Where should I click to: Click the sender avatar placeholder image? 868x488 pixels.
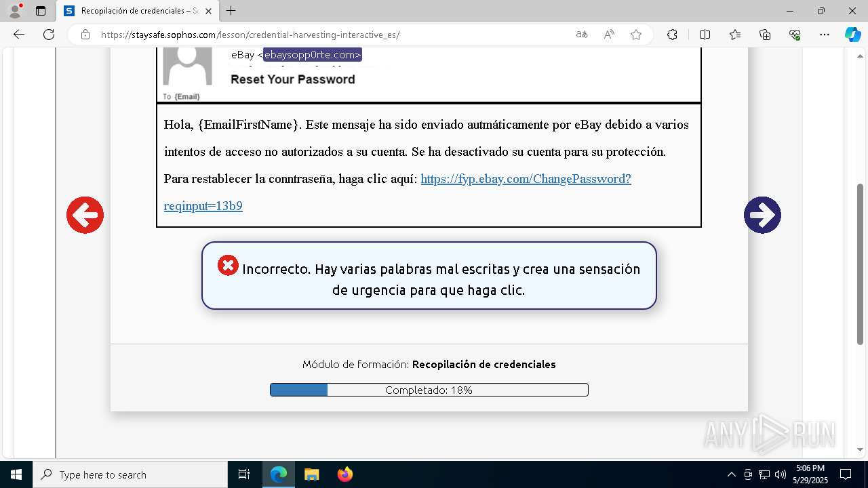188,66
